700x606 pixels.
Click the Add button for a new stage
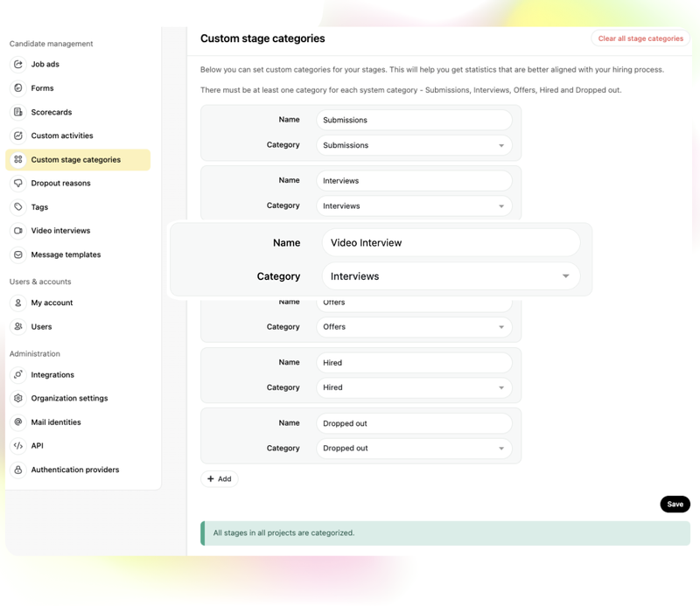click(220, 478)
